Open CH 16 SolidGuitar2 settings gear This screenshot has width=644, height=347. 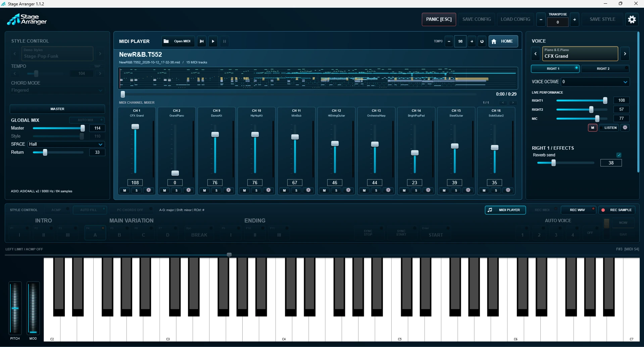point(508,190)
